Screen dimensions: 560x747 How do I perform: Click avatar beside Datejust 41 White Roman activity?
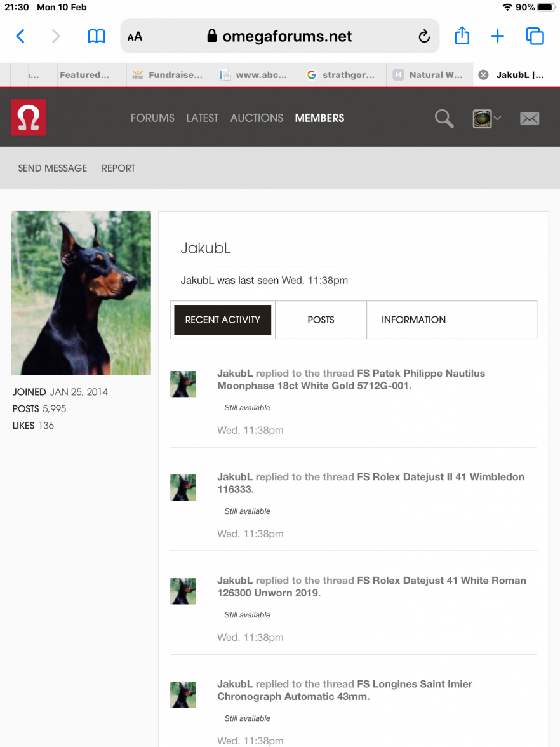(183, 591)
